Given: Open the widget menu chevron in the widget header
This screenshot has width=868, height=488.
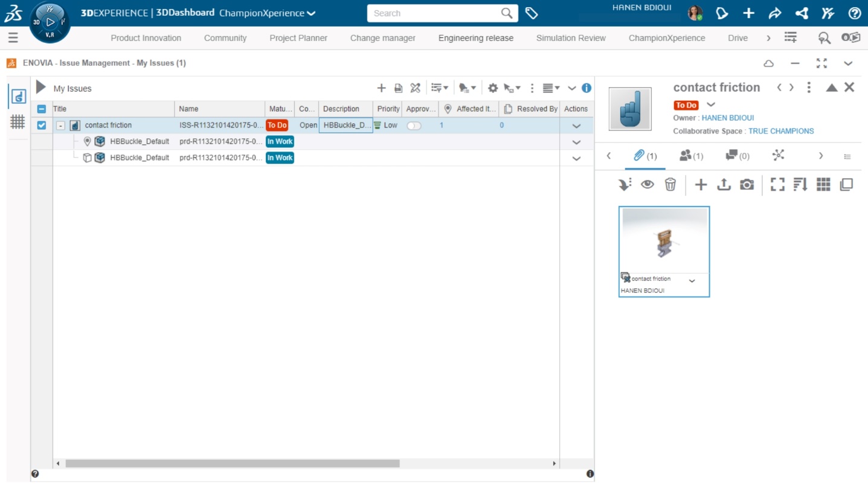Looking at the screenshot, I should click(x=848, y=63).
